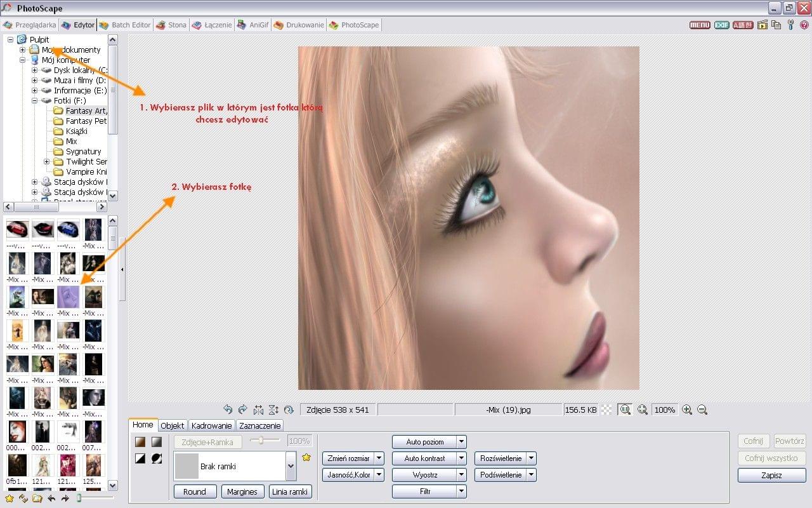
Task: Select the Sygnatury folder
Action: coord(83,151)
